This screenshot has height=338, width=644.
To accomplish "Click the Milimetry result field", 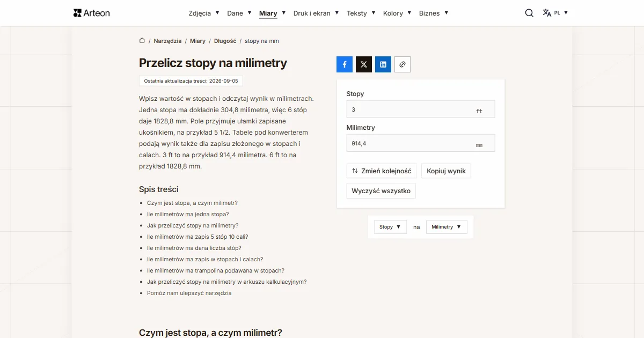I will pos(421,143).
